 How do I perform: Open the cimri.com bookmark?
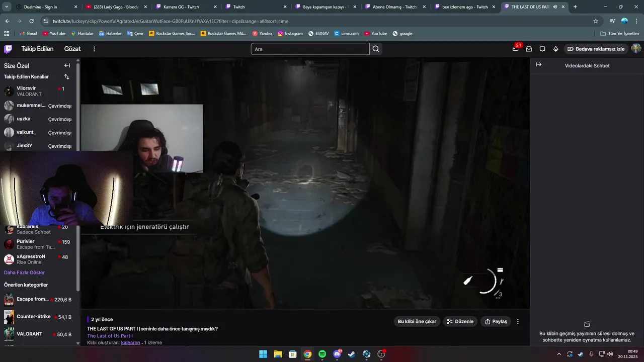point(347,33)
